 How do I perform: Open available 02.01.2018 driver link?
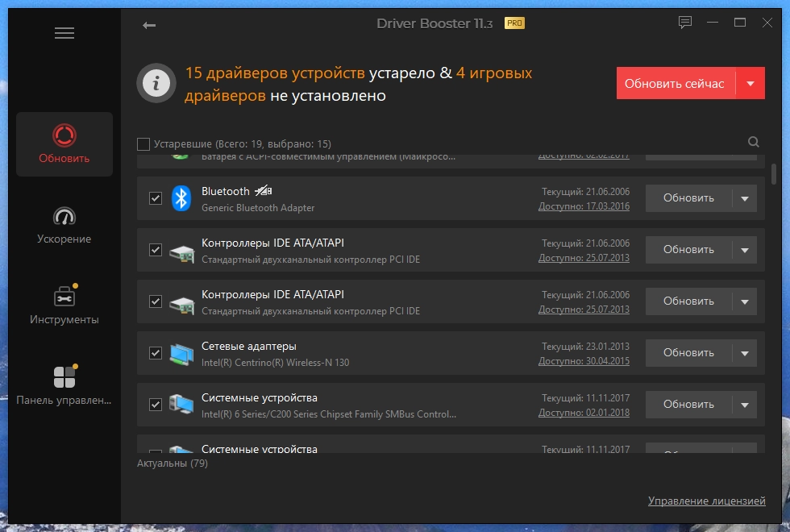584,413
